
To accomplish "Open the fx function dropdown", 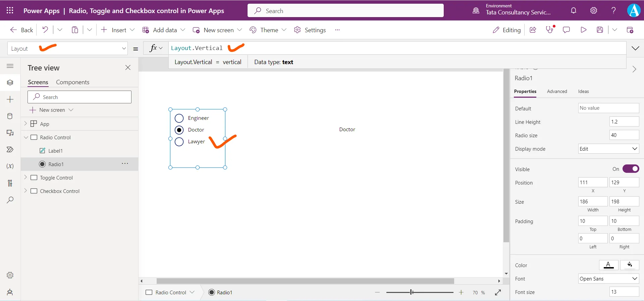I will 156,48.
